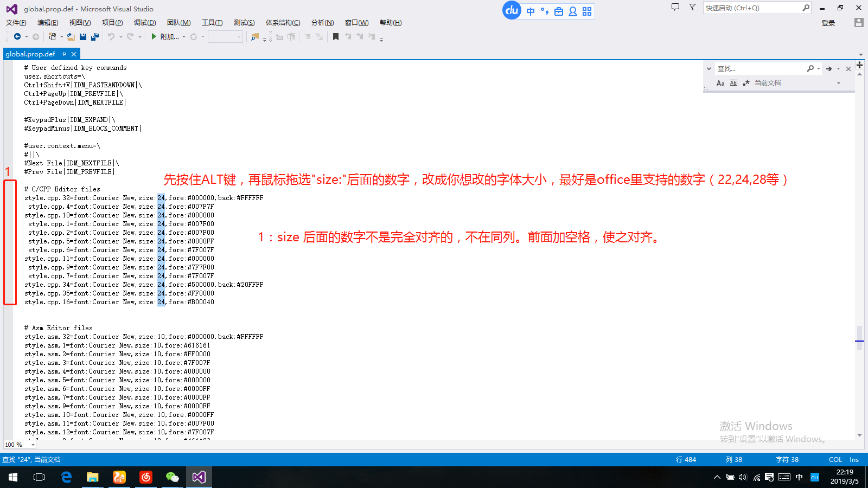Click the Find Next arrow button
Screen dimensions: 868x488
point(829,69)
